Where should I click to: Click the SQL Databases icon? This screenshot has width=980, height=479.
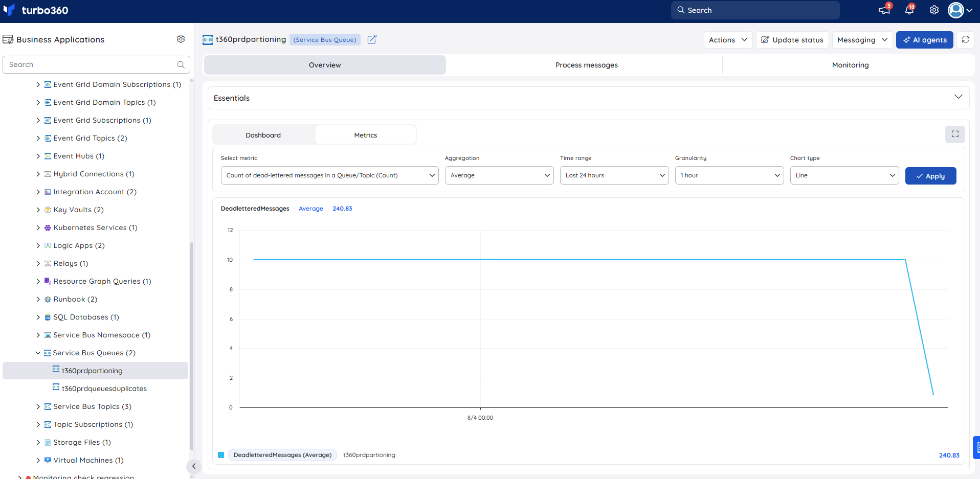pyautogui.click(x=48, y=317)
